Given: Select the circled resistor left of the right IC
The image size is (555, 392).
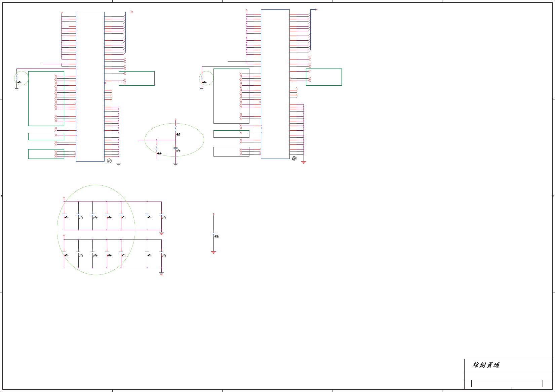Looking at the screenshot, I should coord(202,77).
